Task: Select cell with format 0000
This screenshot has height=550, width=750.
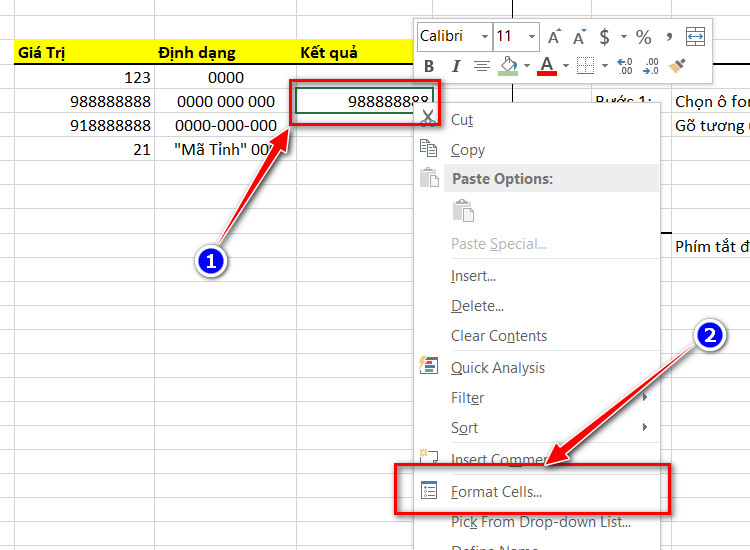Action: point(225,77)
